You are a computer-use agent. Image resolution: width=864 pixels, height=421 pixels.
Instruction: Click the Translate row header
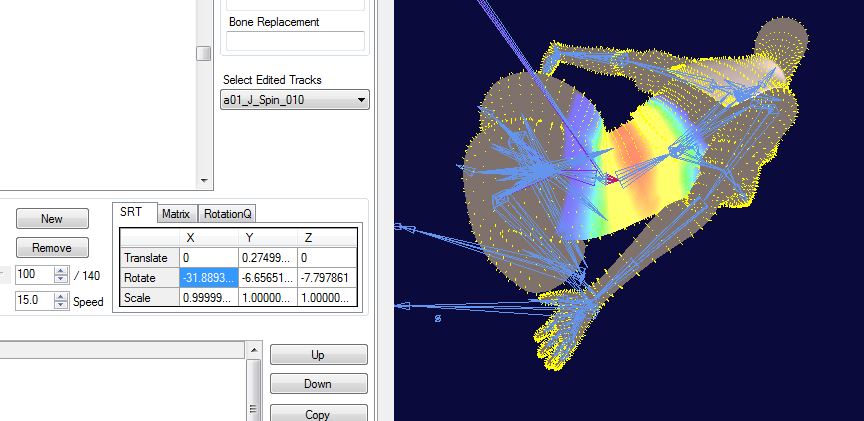tap(149, 257)
